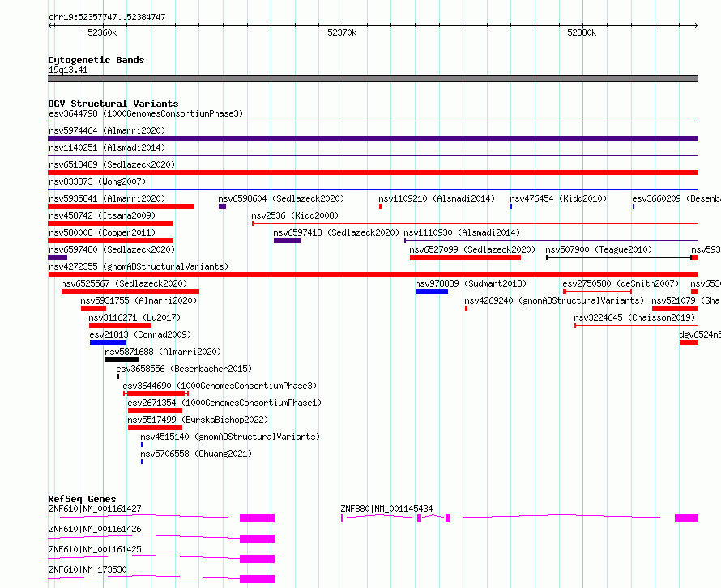Click the red nsv6527099 variant bar
The width and height of the screenshot is (721, 588).
click(x=465, y=258)
